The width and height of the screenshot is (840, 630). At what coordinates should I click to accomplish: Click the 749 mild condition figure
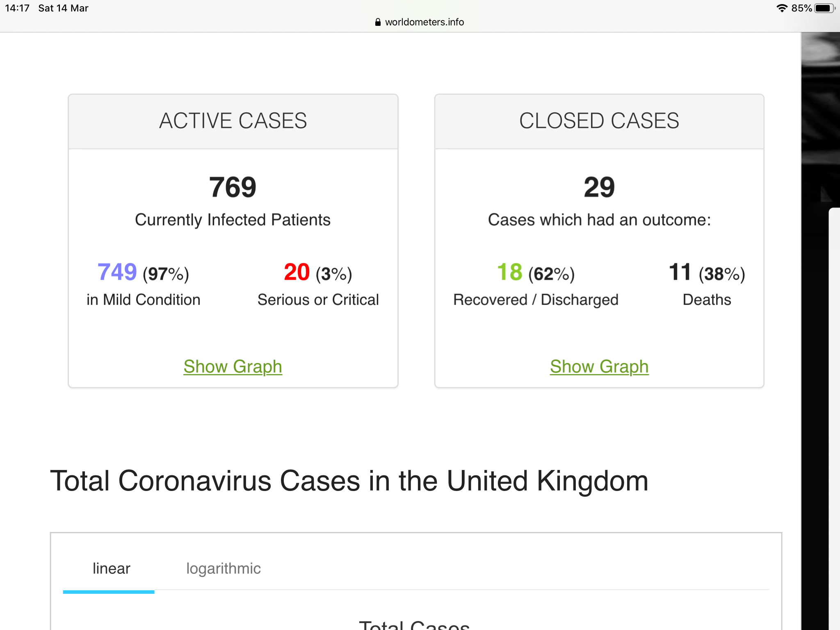[117, 272]
